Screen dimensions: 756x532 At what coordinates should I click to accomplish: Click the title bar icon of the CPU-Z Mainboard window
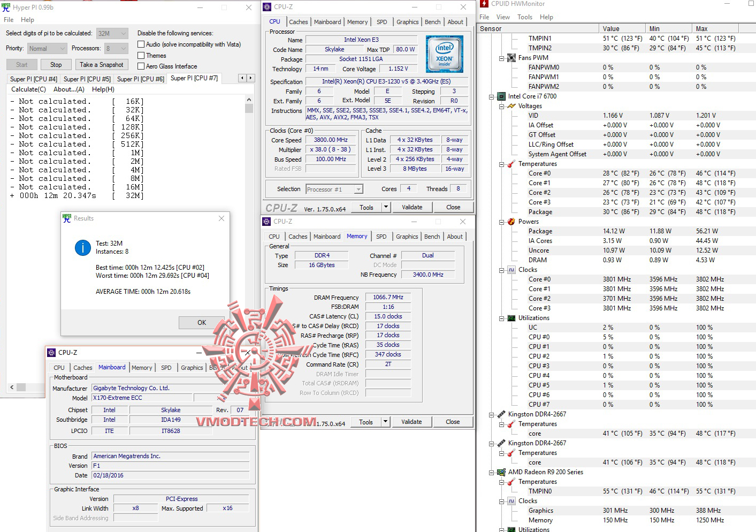pyautogui.click(x=51, y=353)
